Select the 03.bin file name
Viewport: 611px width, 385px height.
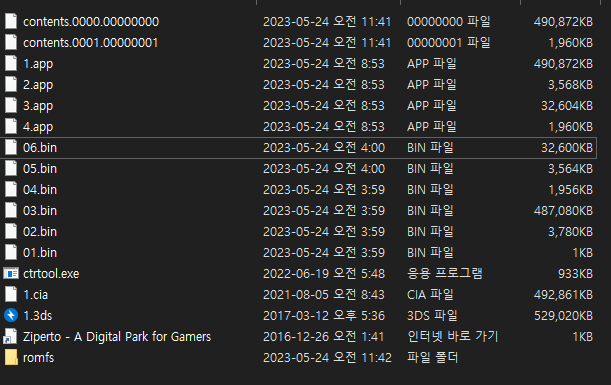tap(40, 211)
